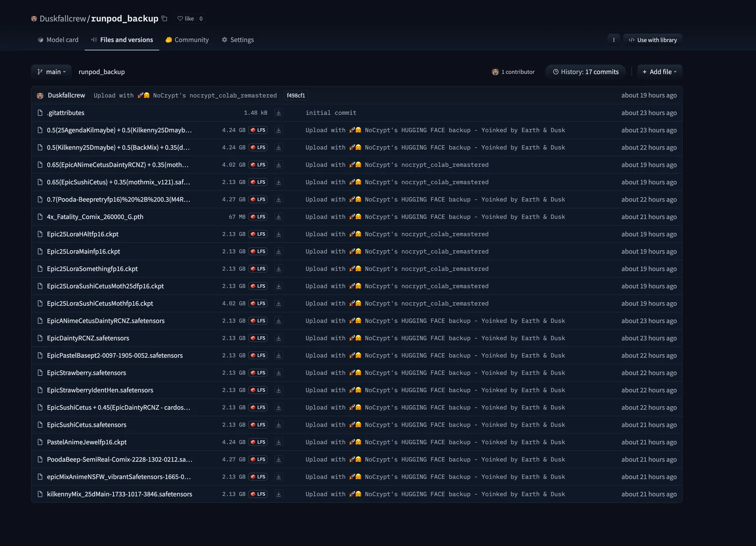Download Epic25LoraSomethingfp16.ckpt
This screenshot has width=756, height=546.
point(279,269)
